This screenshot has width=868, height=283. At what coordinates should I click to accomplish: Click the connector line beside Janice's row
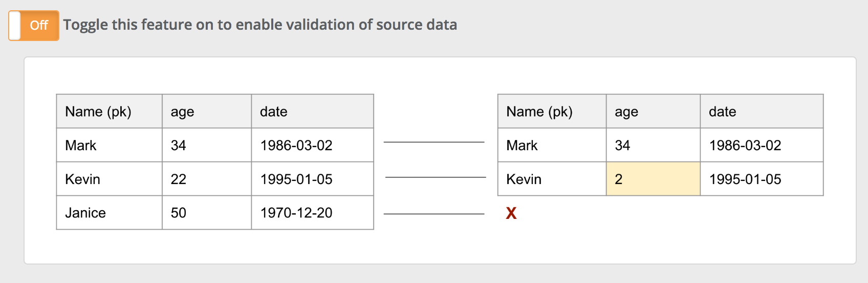click(433, 214)
